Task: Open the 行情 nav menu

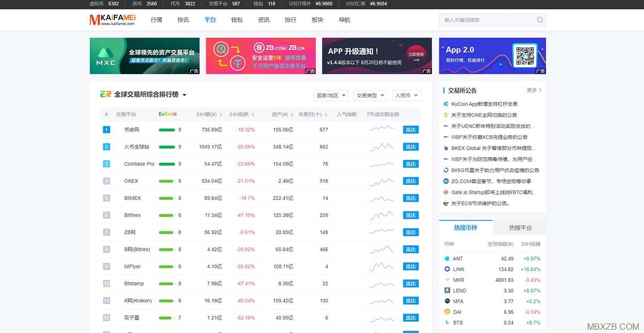Action: pos(156,20)
